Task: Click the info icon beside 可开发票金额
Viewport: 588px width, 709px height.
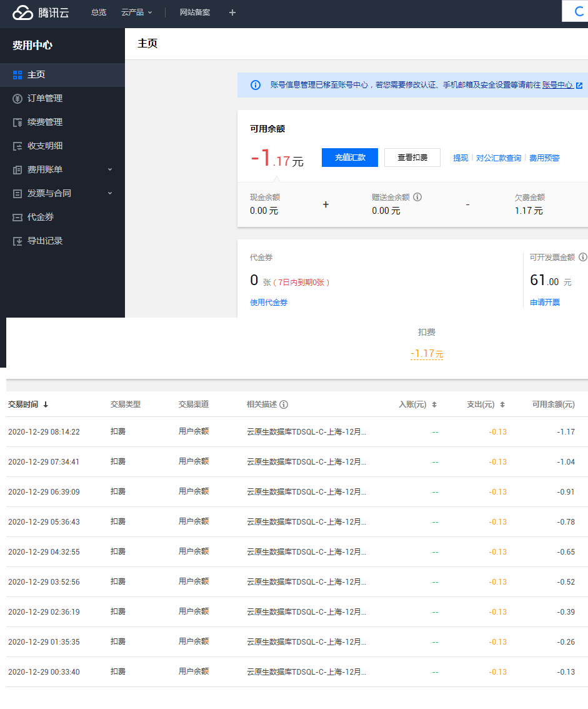Action: click(x=582, y=257)
